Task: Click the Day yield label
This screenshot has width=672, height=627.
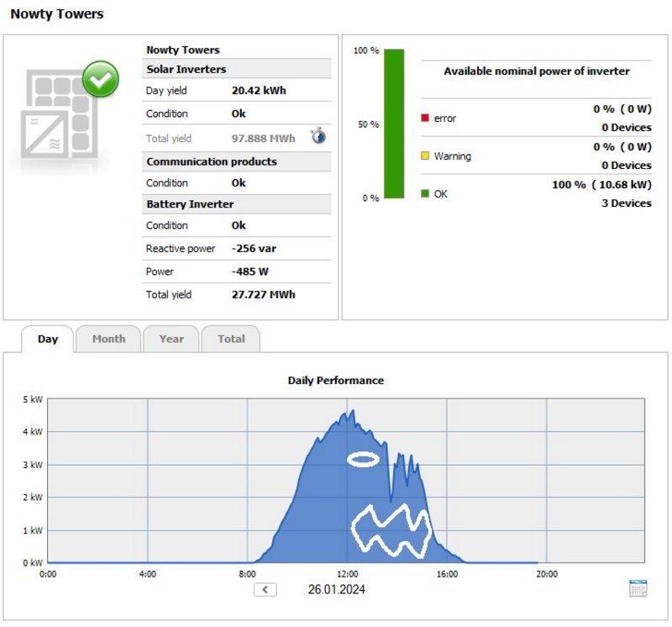Action: click(x=166, y=91)
